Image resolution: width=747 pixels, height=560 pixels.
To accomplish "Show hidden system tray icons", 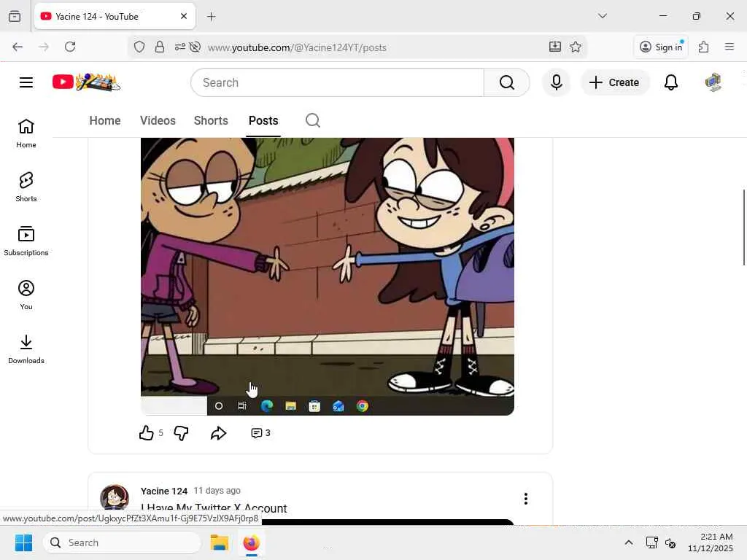I will pos(629,542).
